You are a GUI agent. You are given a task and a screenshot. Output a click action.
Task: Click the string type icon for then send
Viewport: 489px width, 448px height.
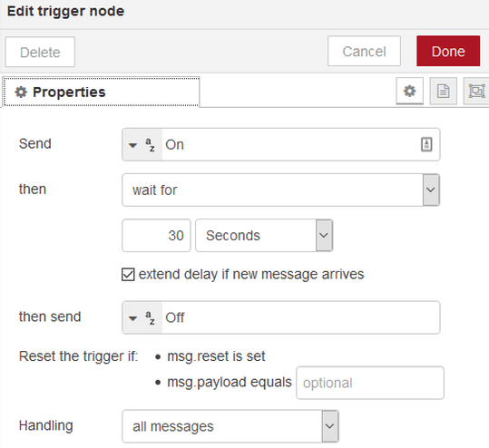150,317
